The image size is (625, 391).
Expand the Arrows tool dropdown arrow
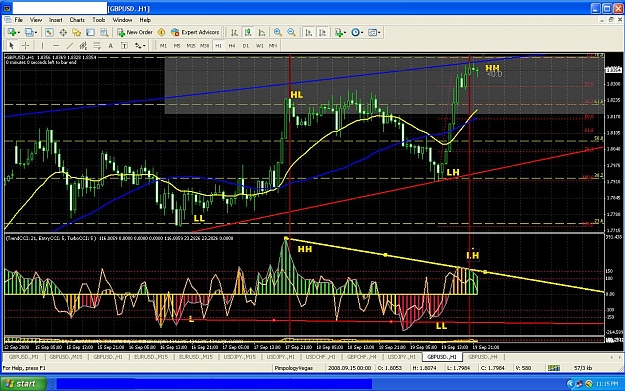[144, 46]
